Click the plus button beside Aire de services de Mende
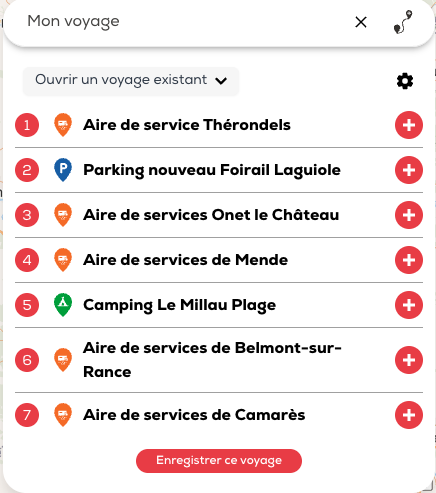The image size is (436, 493). pyautogui.click(x=409, y=260)
